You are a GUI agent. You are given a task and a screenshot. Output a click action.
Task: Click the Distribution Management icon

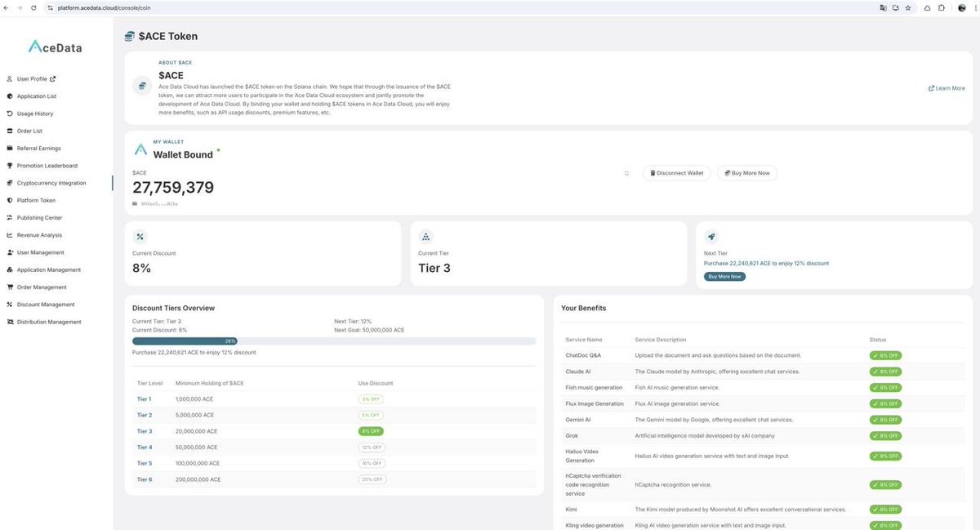(x=10, y=322)
